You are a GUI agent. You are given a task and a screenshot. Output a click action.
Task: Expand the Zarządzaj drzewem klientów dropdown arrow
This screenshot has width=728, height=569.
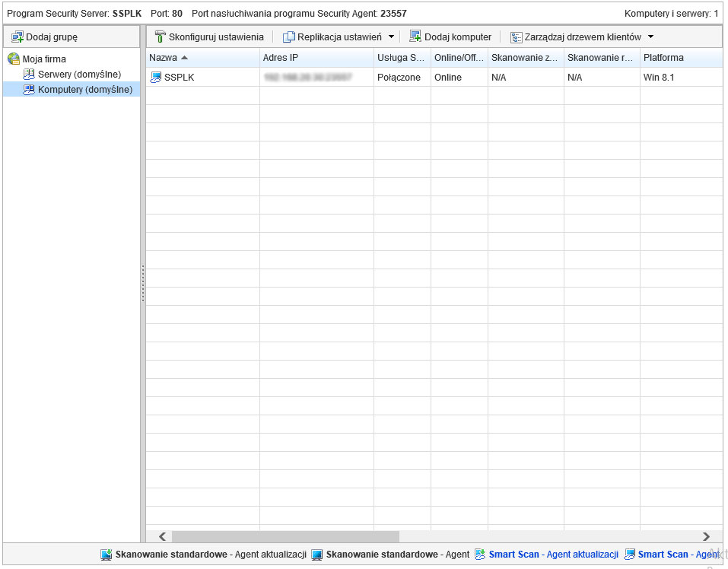click(650, 37)
